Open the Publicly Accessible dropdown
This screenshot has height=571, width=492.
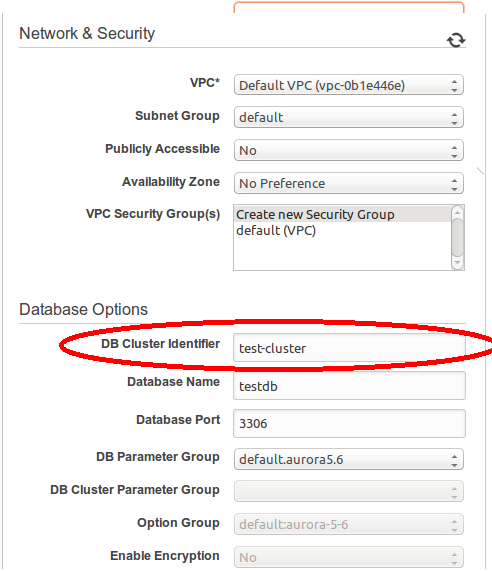(349, 150)
